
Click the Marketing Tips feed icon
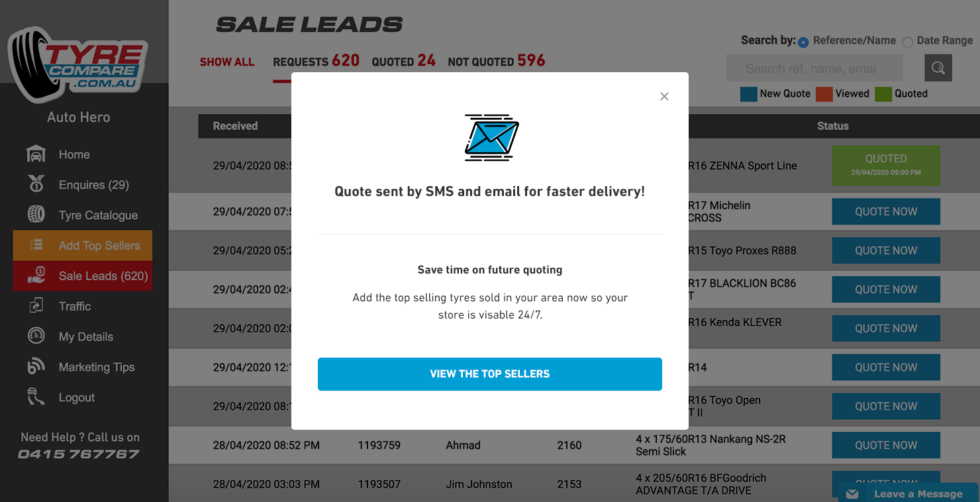[36, 366]
